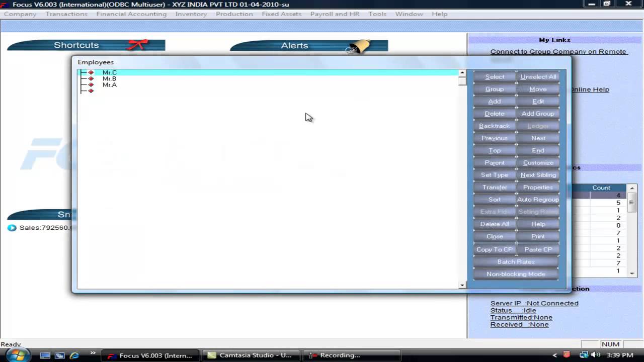Click employee list scrollbar down arrow
Screen dimensions: 644x362
tap(462, 285)
